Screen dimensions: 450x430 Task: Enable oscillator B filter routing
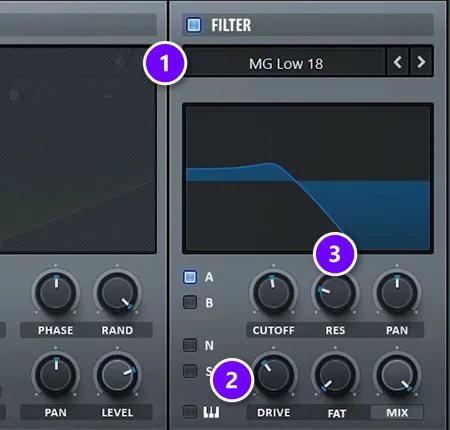point(190,302)
